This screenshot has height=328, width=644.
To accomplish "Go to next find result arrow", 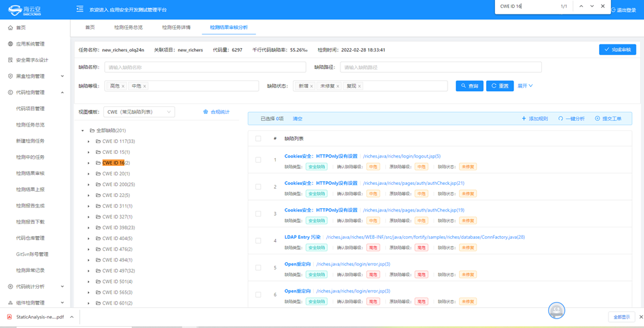I will 592,6.
